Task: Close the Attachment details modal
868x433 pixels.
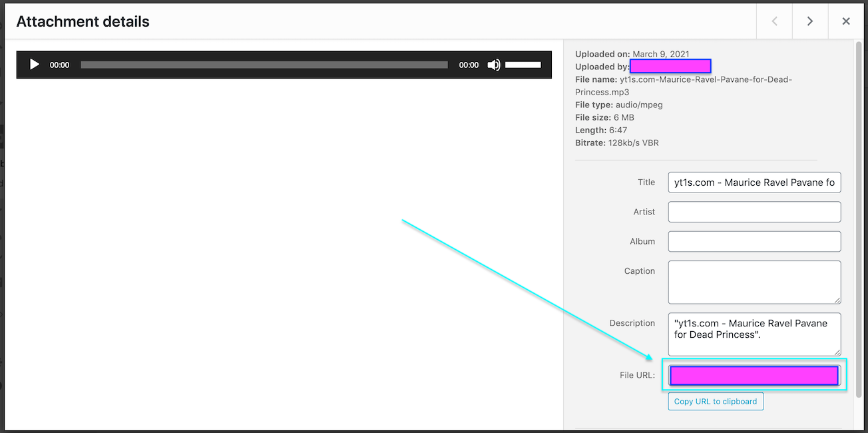Action: [x=845, y=21]
